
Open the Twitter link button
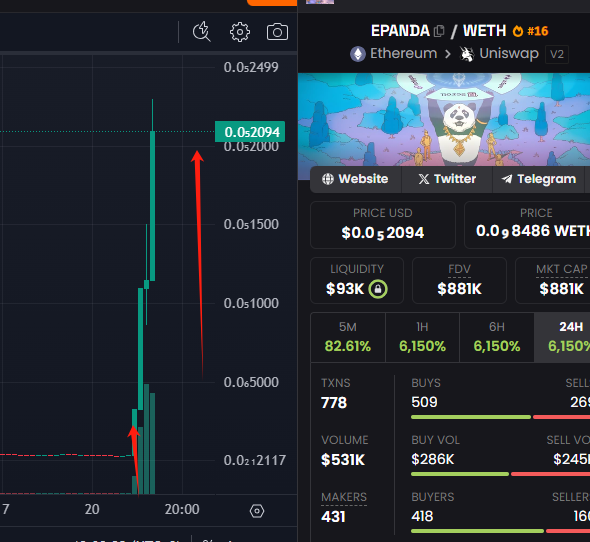[447, 179]
